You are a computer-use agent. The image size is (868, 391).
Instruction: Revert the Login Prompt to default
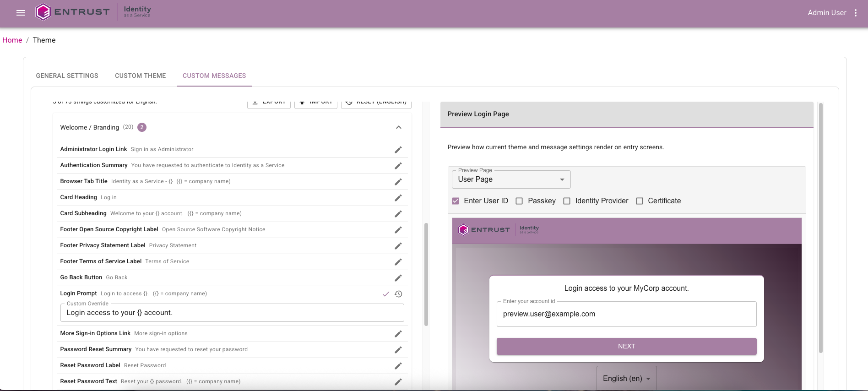tap(398, 294)
